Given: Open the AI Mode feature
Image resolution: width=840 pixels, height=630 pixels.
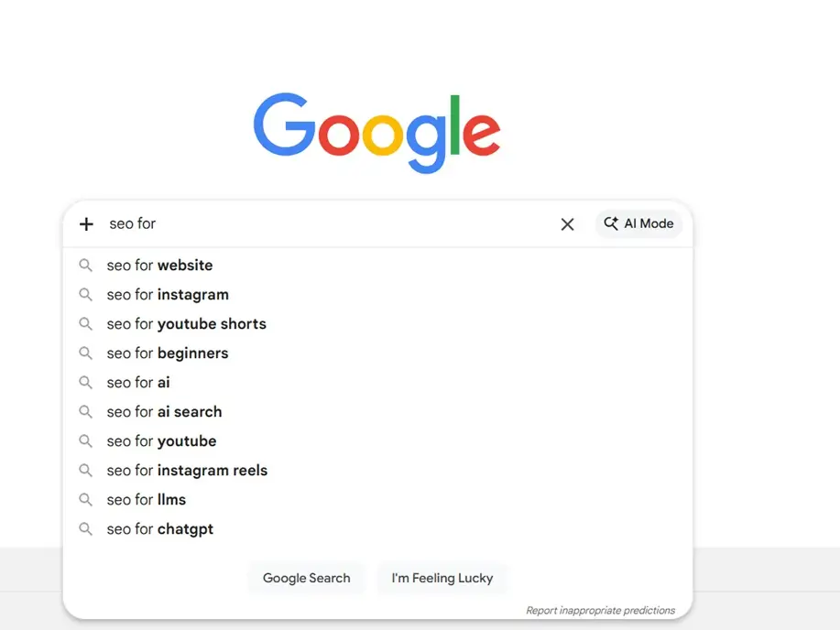Looking at the screenshot, I should [x=638, y=223].
